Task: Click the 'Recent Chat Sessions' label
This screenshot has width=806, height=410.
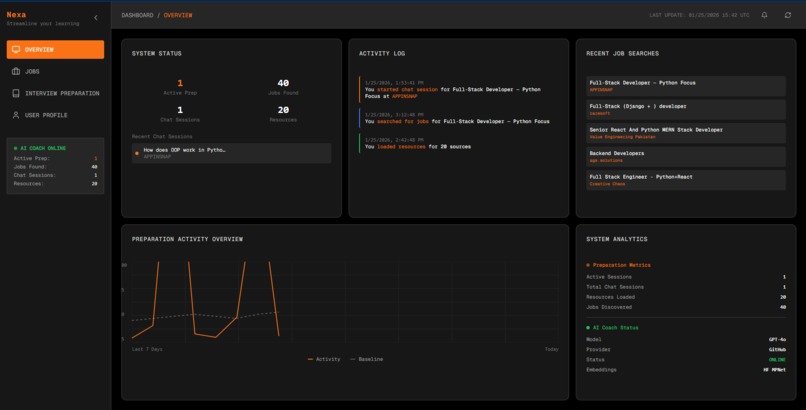Action: (x=162, y=137)
